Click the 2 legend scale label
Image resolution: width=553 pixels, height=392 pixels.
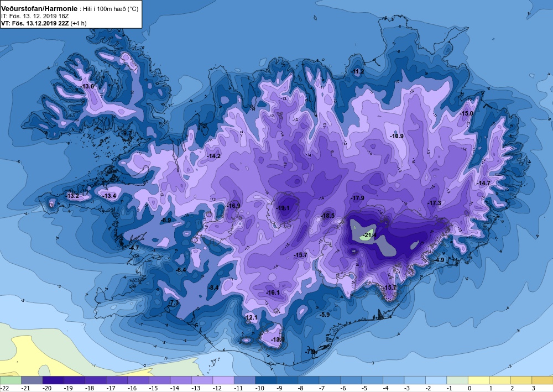(x=513, y=388)
